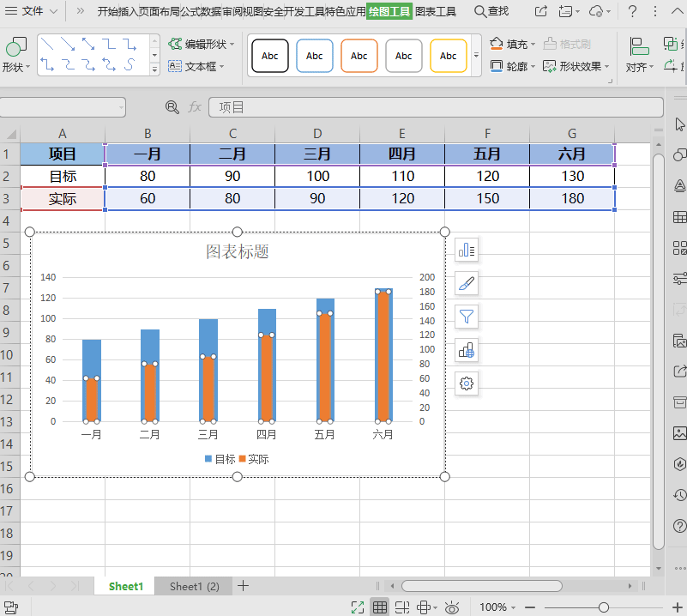Select the double-headed arrow line shape
This screenshot has width=687, height=616.
click(x=88, y=44)
